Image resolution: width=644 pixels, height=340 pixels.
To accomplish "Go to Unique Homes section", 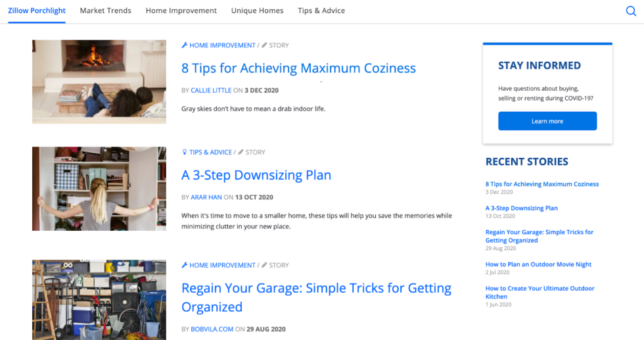I will pyautogui.click(x=257, y=11).
